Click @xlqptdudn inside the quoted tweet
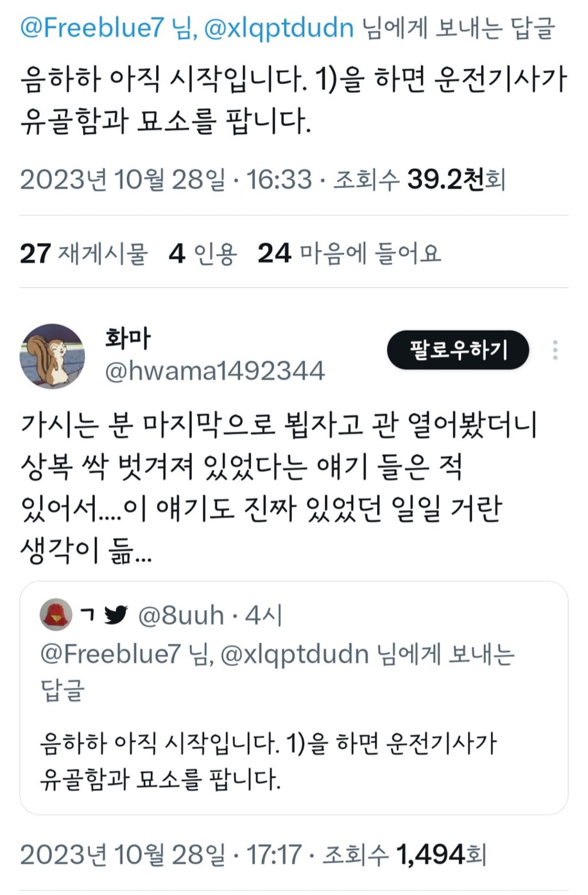Screen dimensions: 588x895 click(295, 653)
